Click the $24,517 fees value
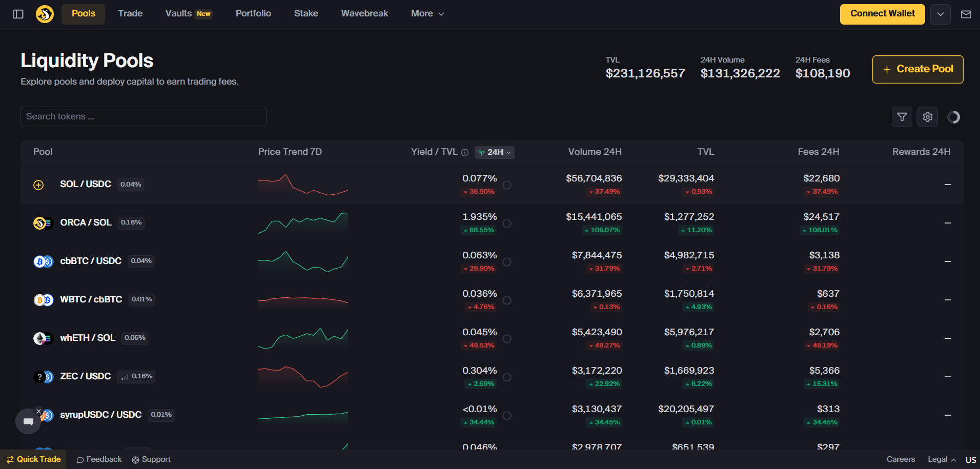The width and height of the screenshot is (980, 469). coord(821,217)
